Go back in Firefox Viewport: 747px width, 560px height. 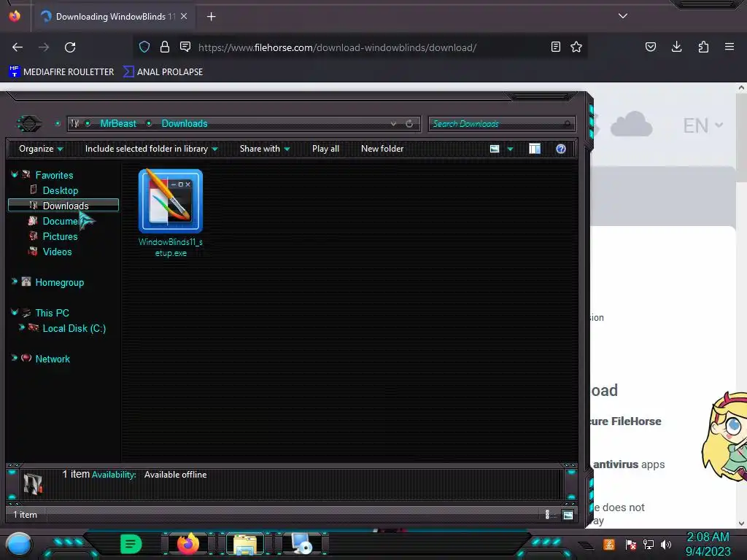18,47
